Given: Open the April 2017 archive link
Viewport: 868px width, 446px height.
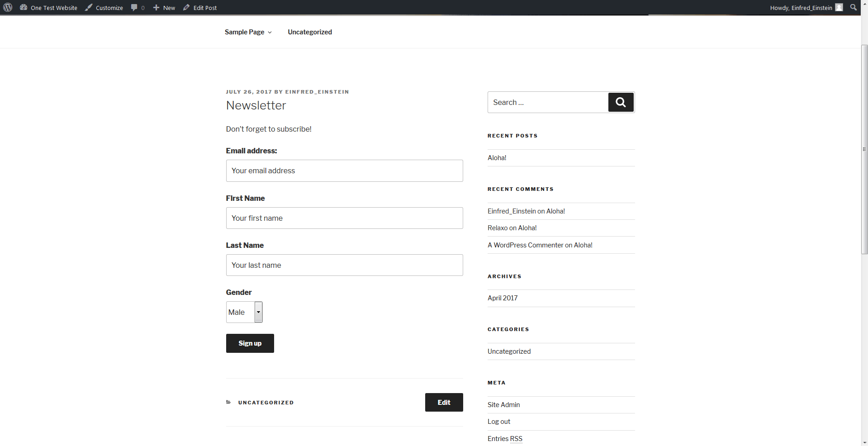Looking at the screenshot, I should (503, 298).
